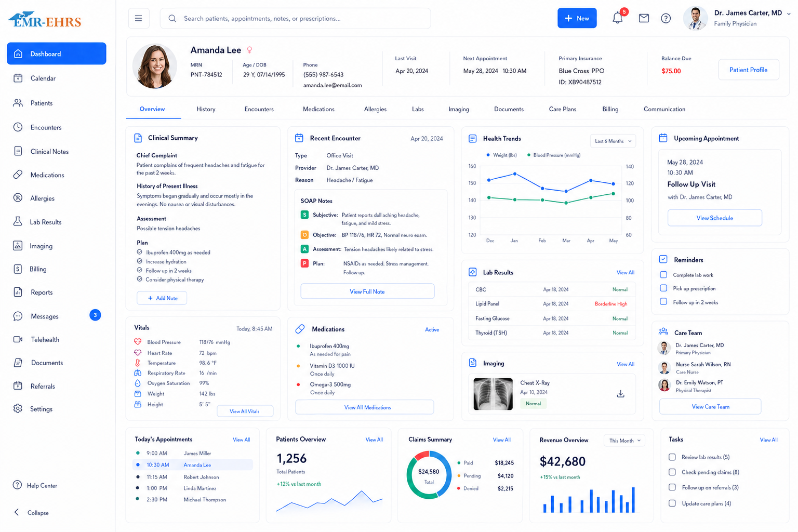
Task: Click the Paid legend dot in Claims
Action: coord(459,463)
